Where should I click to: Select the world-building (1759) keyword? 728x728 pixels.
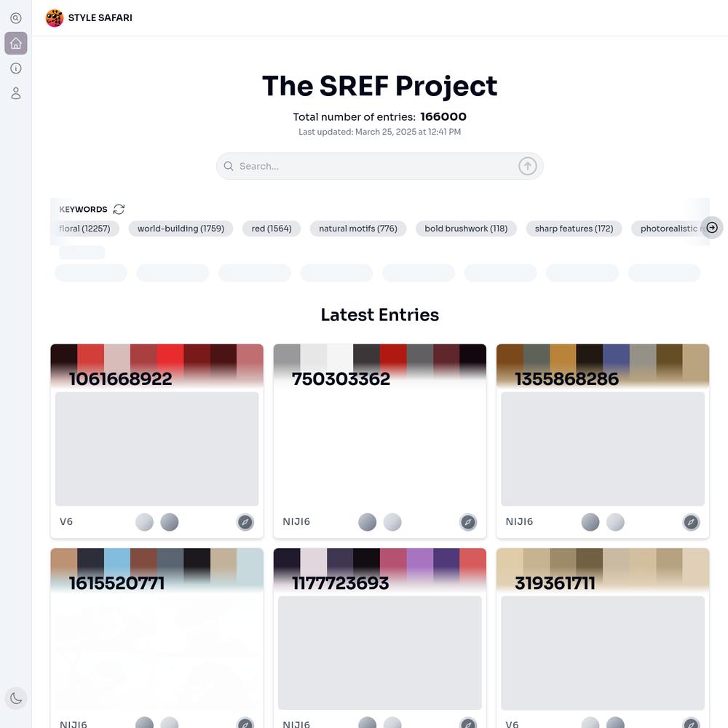pos(181,229)
